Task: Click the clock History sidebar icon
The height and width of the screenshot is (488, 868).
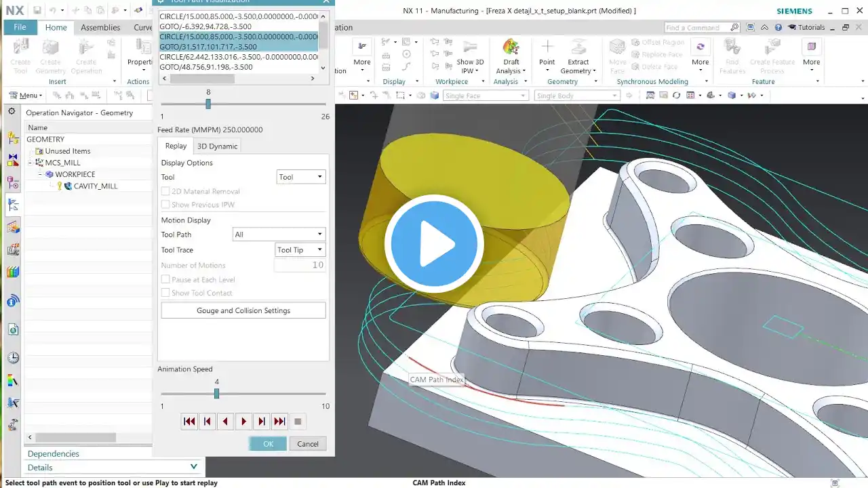Action: tap(13, 358)
